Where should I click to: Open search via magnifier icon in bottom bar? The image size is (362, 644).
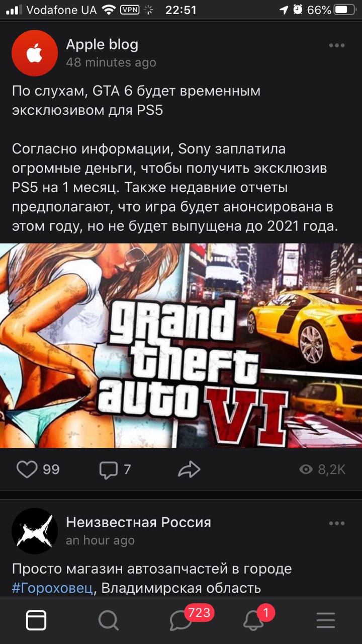(x=108, y=620)
